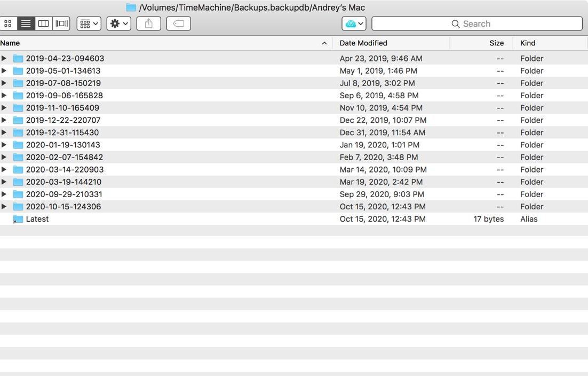
Task: Select the folder icon of 2019-09-06-165828
Action: click(x=18, y=95)
